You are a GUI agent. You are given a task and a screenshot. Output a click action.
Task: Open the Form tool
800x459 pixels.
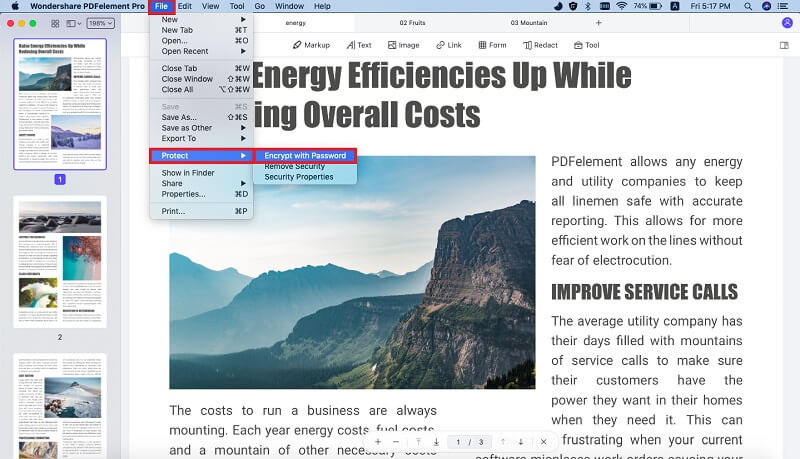point(492,45)
